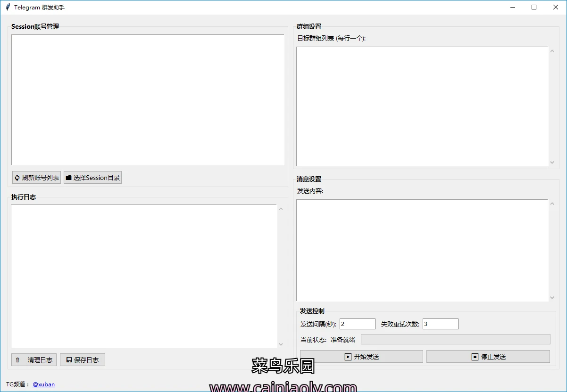The width and height of the screenshot is (567, 392).
Task: Open the @xuban TG channel link
Action: [x=43, y=384]
